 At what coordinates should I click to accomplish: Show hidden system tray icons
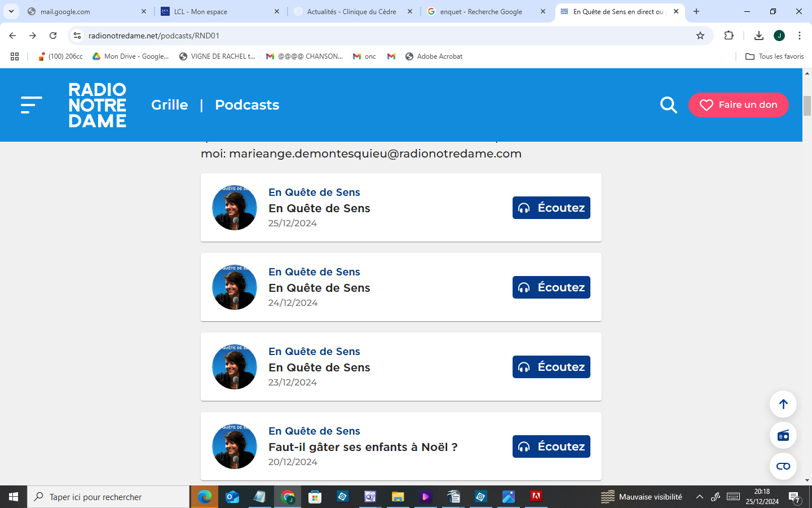(699, 497)
